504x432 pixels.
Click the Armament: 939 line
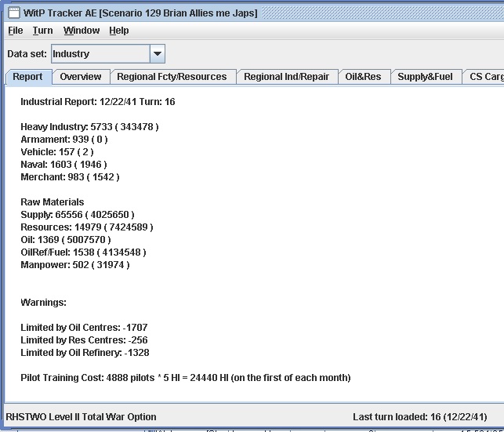pos(64,140)
